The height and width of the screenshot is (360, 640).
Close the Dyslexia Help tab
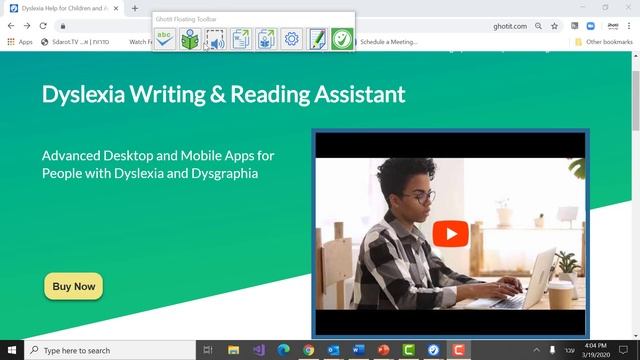(116, 8)
